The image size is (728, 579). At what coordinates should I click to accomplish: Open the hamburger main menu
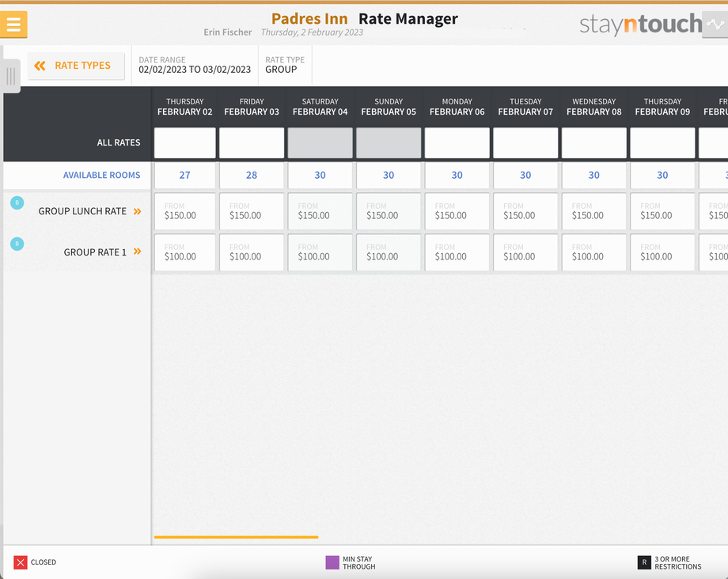point(13,24)
